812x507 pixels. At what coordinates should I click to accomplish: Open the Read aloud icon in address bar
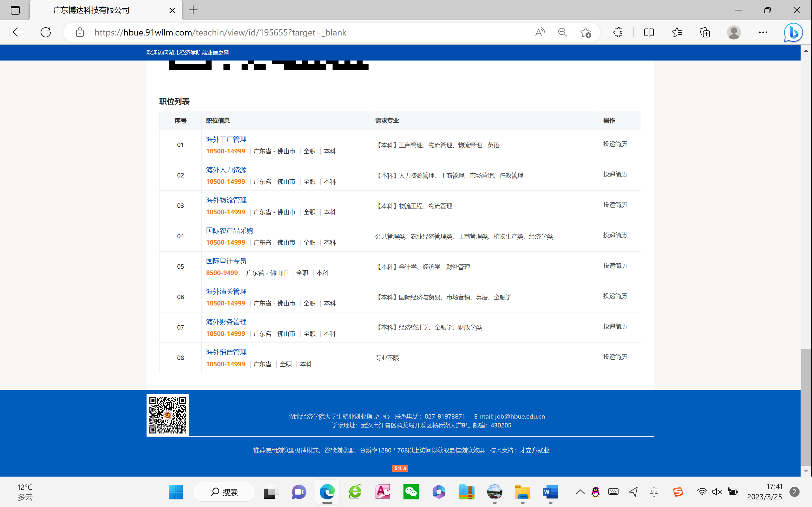540,32
